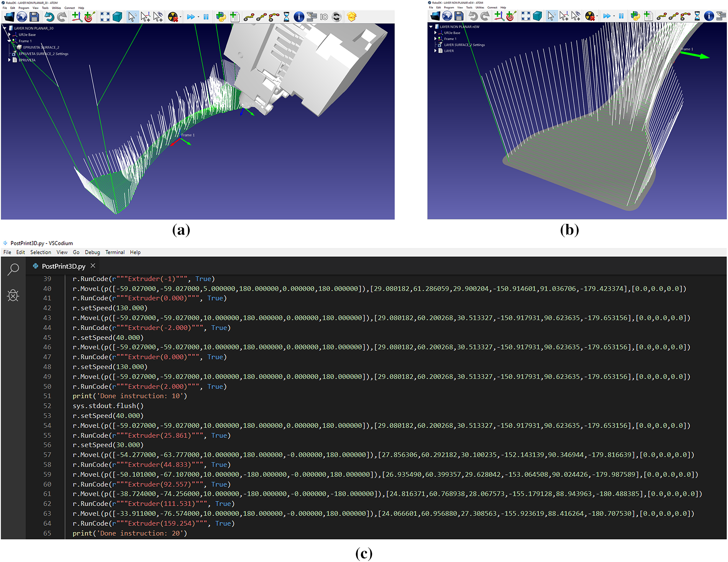728x562 pixels.
Task: Click the Save Station floppy icon in right RoboDK window
Action: 459,16
